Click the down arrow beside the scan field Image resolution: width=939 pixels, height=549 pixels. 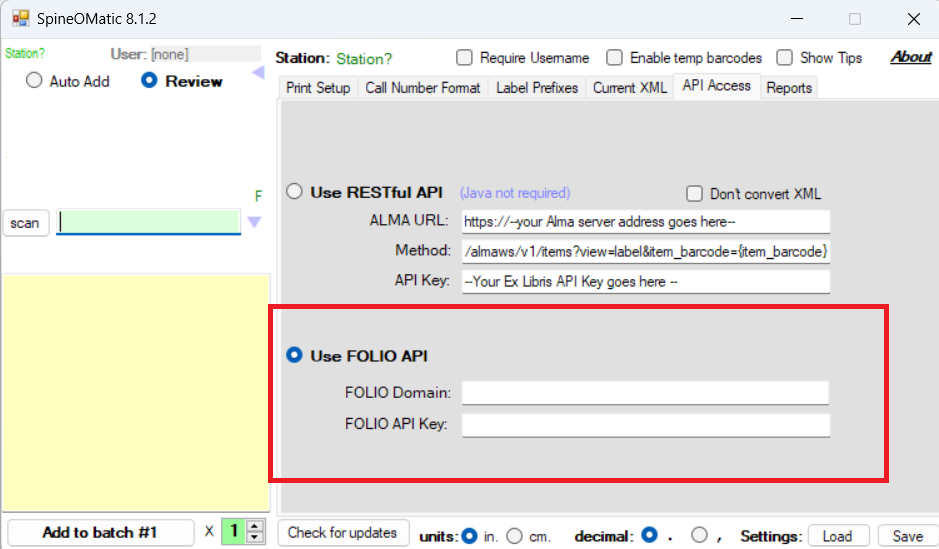[254, 222]
